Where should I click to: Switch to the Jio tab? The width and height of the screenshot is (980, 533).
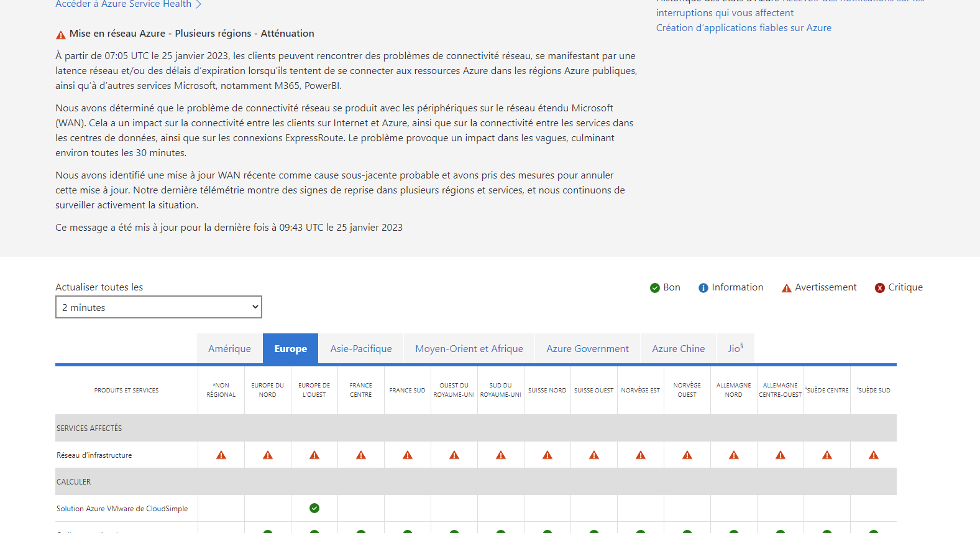736,348
